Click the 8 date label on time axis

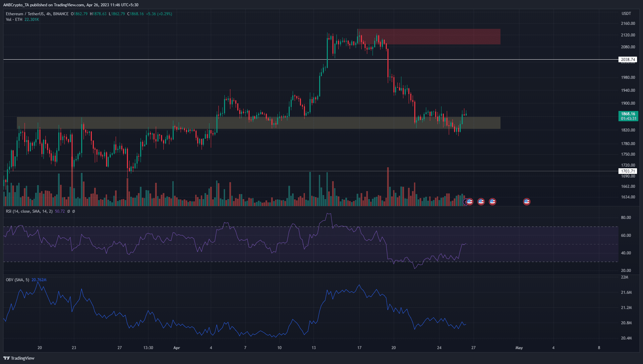click(x=599, y=348)
